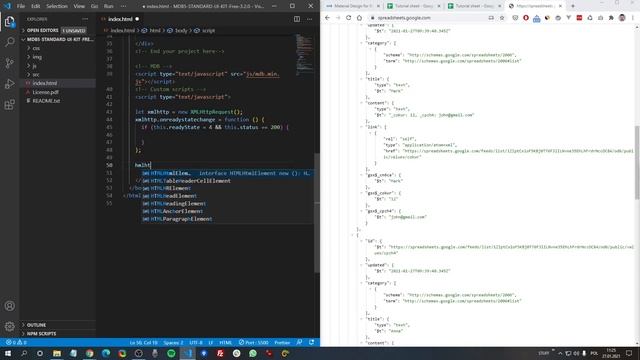640x360 pixels.
Task: Switch to the index.html editor tab
Action: click(x=120, y=19)
